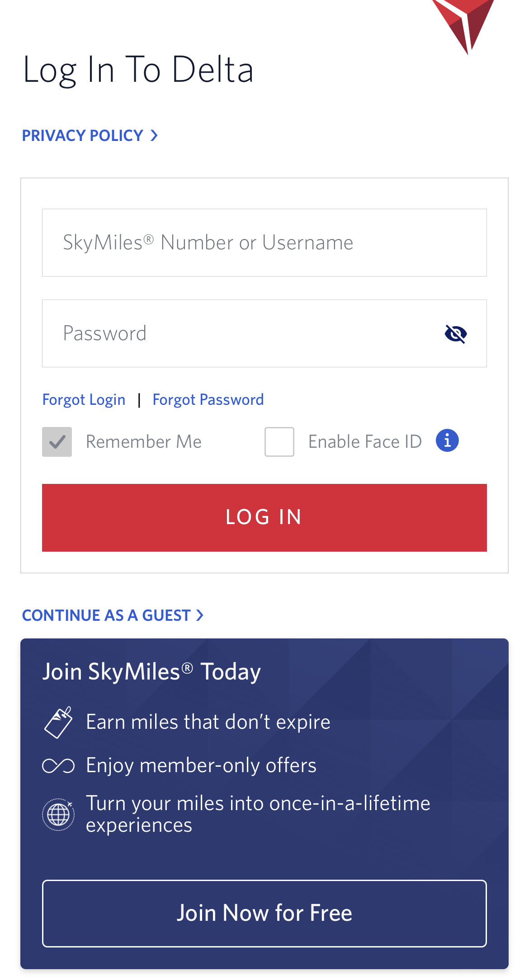Click the Privacy Policy chevron arrow
The height and width of the screenshot is (980, 529).
pos(154,136)
